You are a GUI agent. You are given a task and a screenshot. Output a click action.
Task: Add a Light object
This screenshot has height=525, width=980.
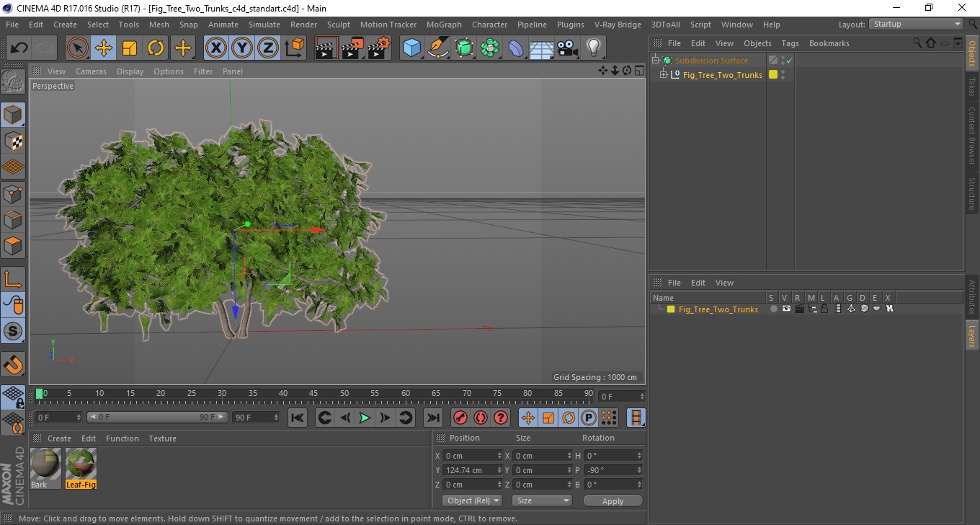594,48
